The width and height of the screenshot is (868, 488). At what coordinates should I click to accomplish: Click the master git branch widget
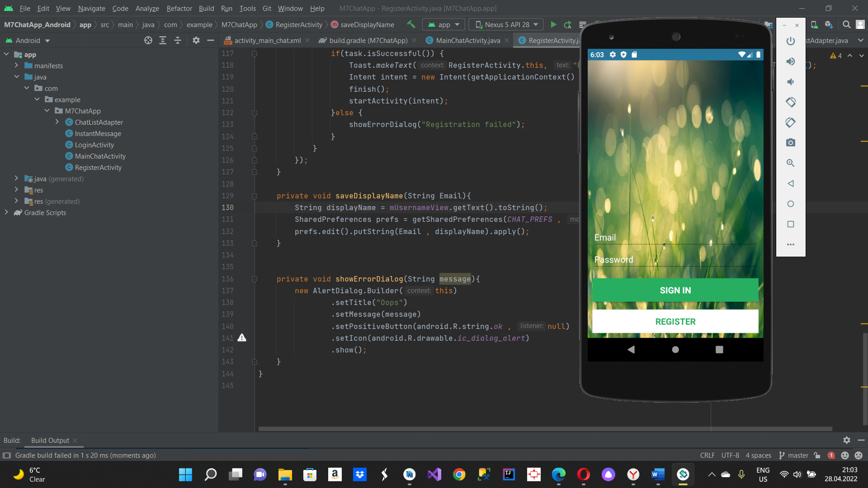point(794,455)
